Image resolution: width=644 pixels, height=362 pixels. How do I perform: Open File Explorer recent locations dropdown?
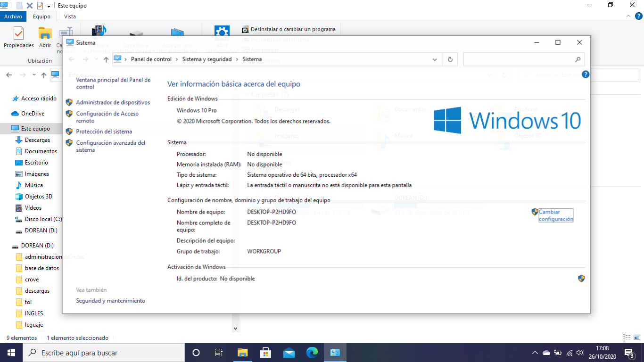[34, 75]
